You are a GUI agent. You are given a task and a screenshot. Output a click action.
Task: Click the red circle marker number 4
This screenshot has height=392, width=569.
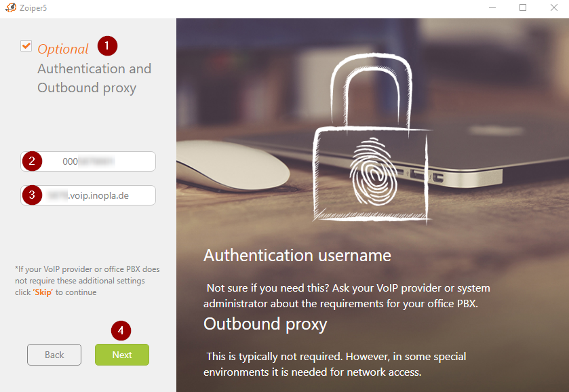pyautogui.click(x=121, y=331)
